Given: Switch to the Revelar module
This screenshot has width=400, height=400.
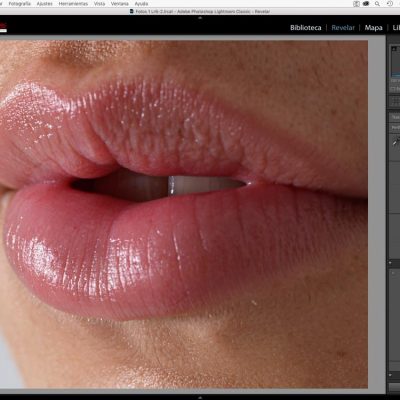Looking at the screenshot, I should tap(343, 28).
